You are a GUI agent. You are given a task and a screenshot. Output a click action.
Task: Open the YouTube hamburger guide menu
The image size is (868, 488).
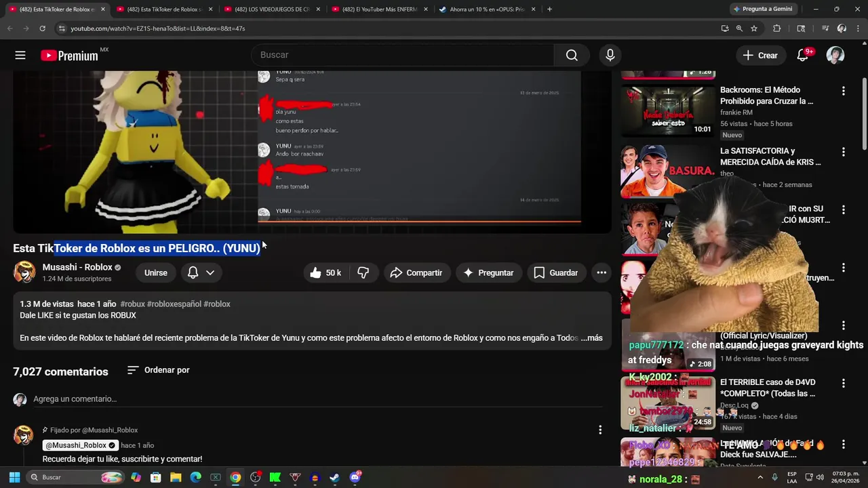pyautogui.click(x=20, y=56)
